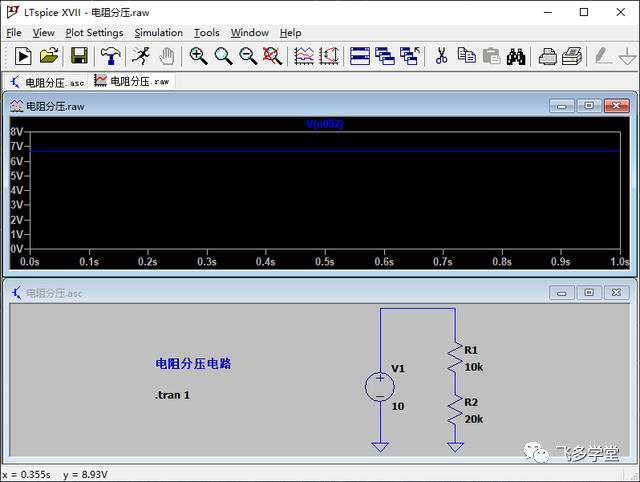Close the LTspice XVII main window
640x482 pixels.
pos(620,12)
